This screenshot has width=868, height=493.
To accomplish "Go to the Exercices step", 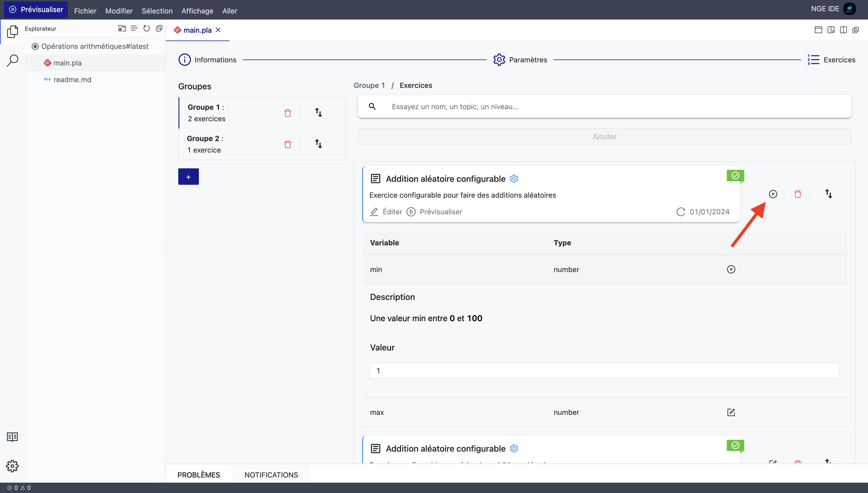I will (831, 60).
